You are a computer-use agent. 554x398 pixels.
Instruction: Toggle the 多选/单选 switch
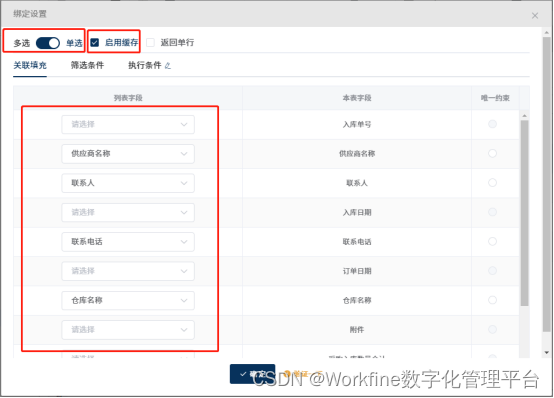click(x=48, y=43)
